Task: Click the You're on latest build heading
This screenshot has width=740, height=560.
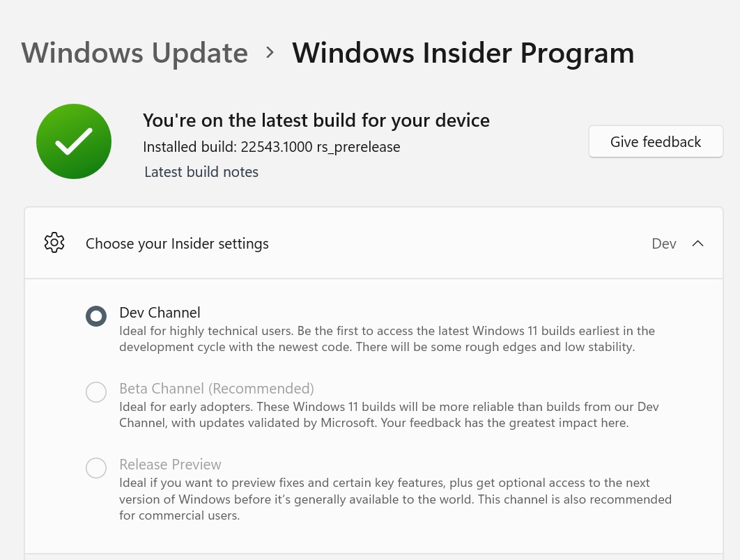Action: pos(316,120)
